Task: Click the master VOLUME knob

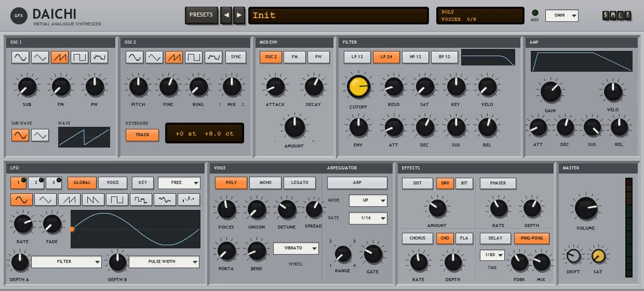Action: 586,209
